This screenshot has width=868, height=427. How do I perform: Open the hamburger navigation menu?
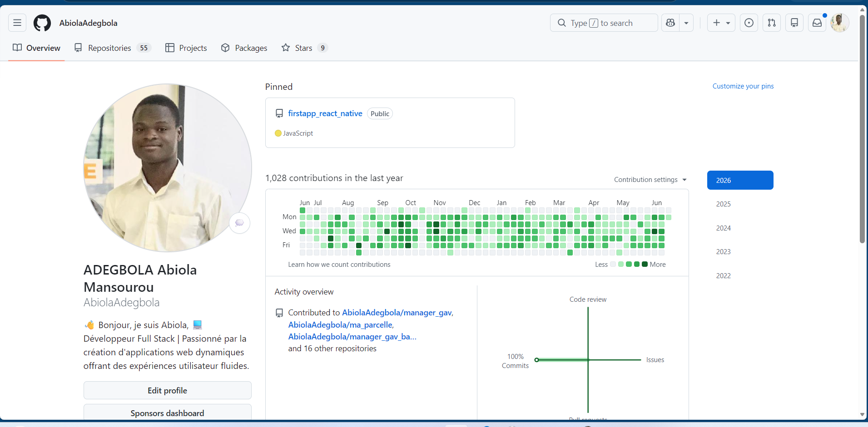(x=17, y=23)
